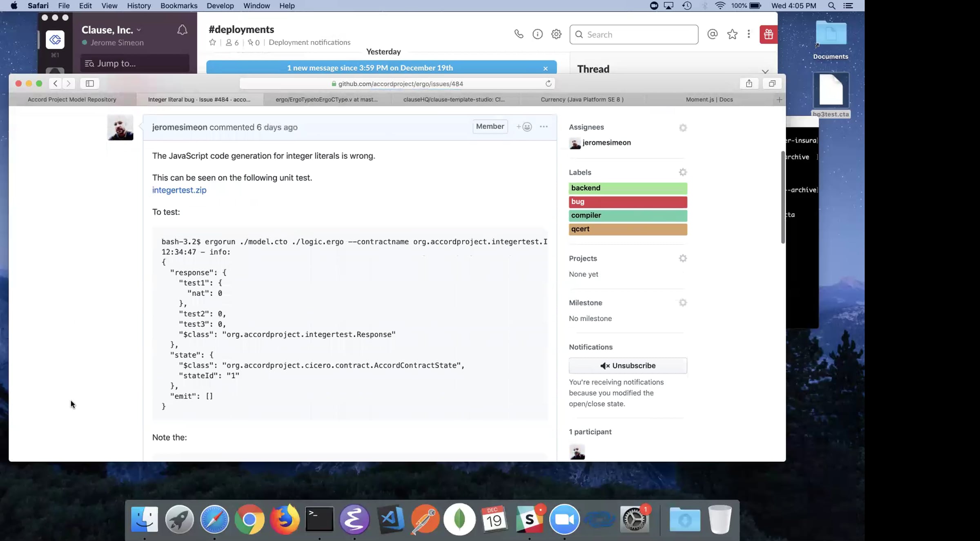Image resolution: width=980 pixels, height=541 pixels.
Task: Open the Assignees gear menu
Action: pyautogui.click(x=683, y=127)
